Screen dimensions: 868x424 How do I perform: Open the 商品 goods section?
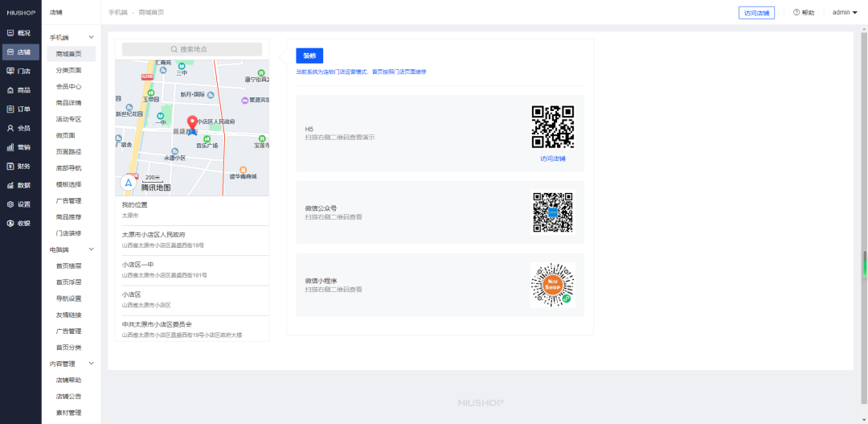[20, 90]
